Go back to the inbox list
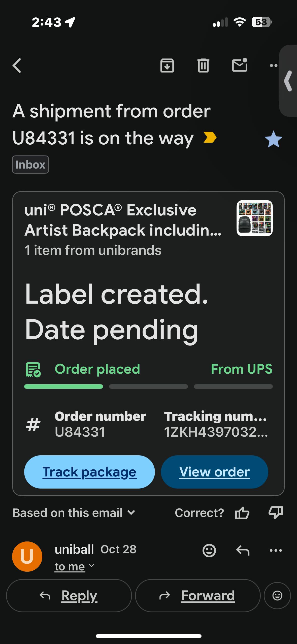Image resolution: width=297 pixels, height=644 pixels. 17,66
